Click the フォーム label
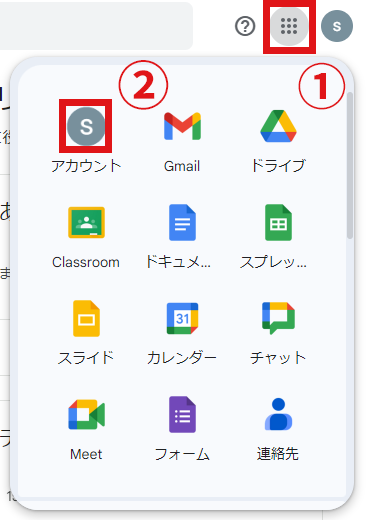The image size is (371, 520). coord(182,454)
